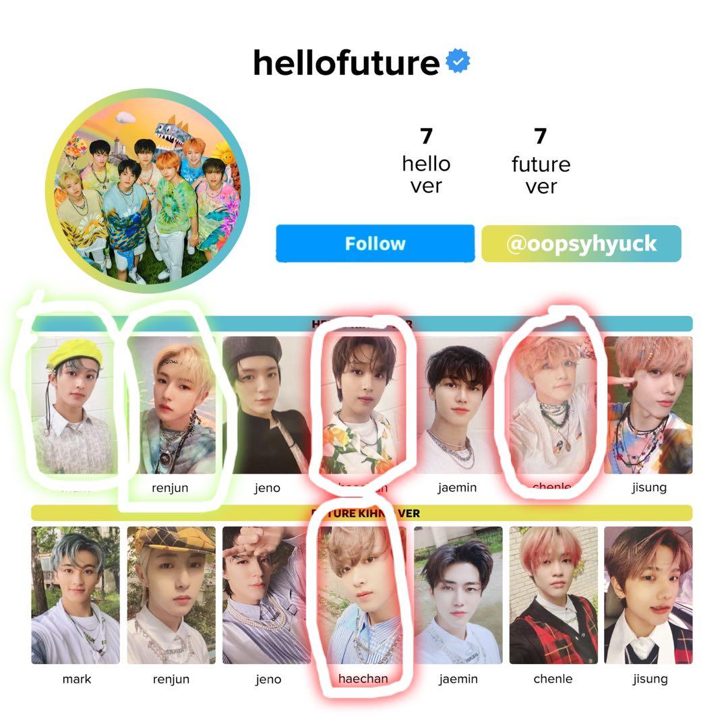Image resolution: width=728 pixels, height=728 pixels.
Task: Select the 7 future ver counter
Action: click(541, 162)
